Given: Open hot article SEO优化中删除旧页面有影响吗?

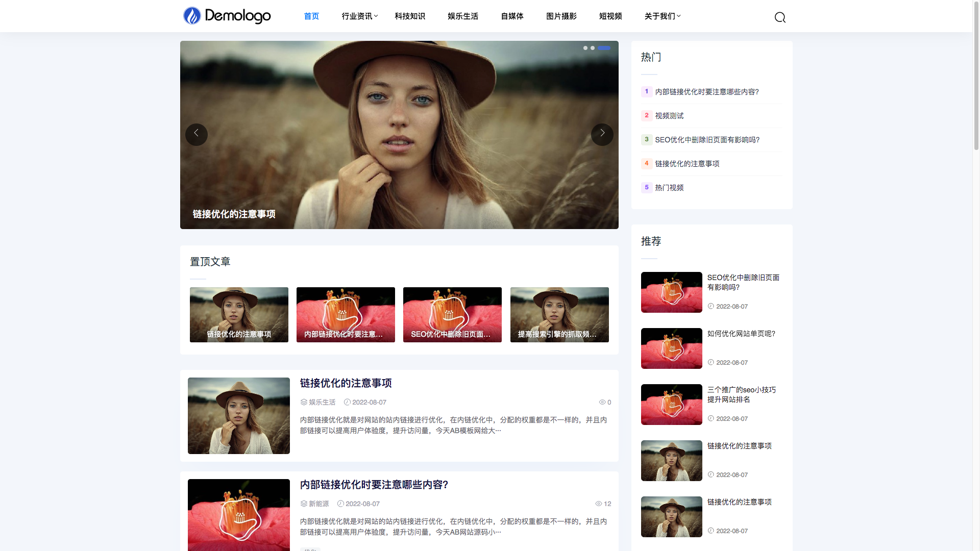Looking at the screenshot, I should click(707, 140).
